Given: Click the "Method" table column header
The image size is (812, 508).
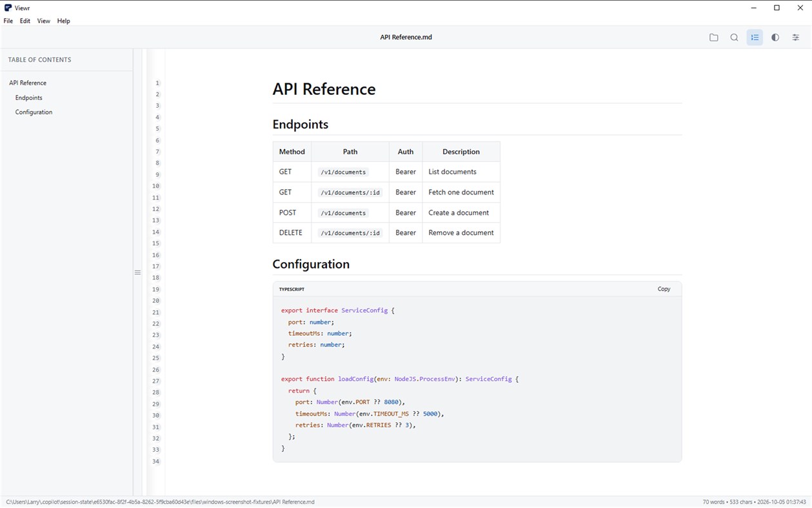Looking at the screenshot, I should coord(292,152).
